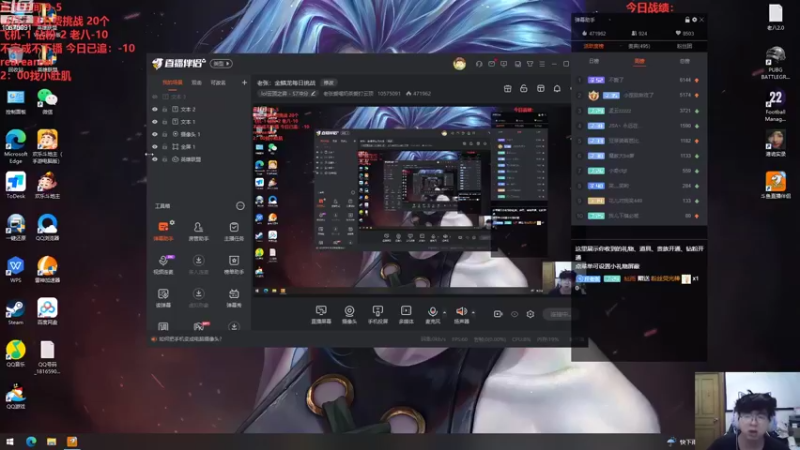Open the mail icon in title bar
Viewport: 800px width, 450px height.
click(x=491, y=64)
